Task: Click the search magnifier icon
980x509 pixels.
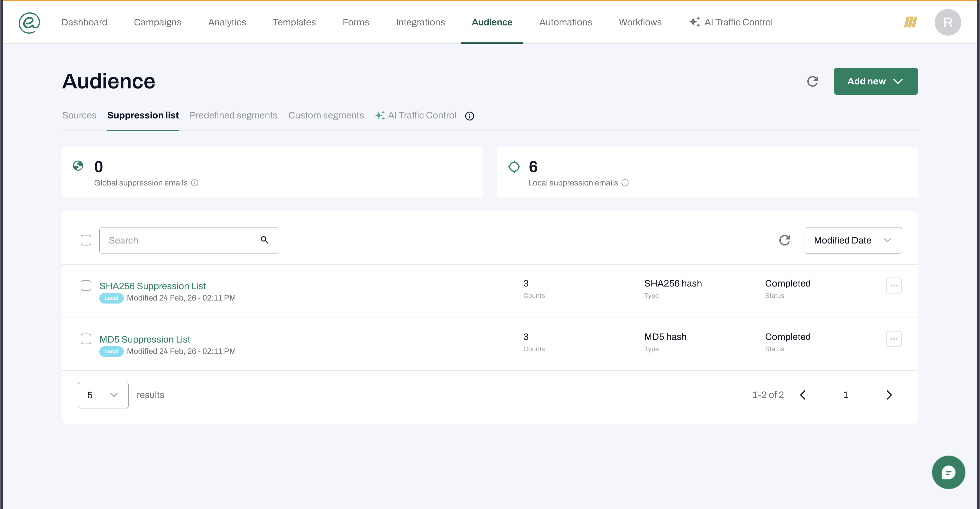Action: point(264,240)
